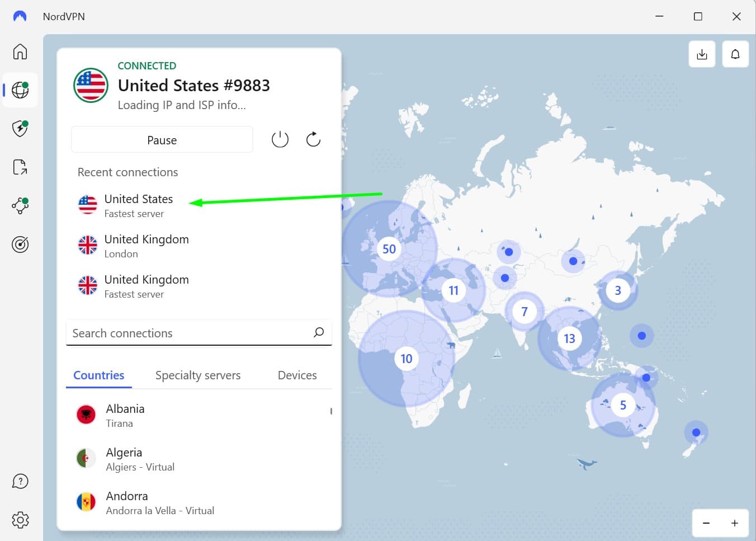Click the reconnect refresh icon
This screenshot has height=541, width=756.
pos(313,139)
